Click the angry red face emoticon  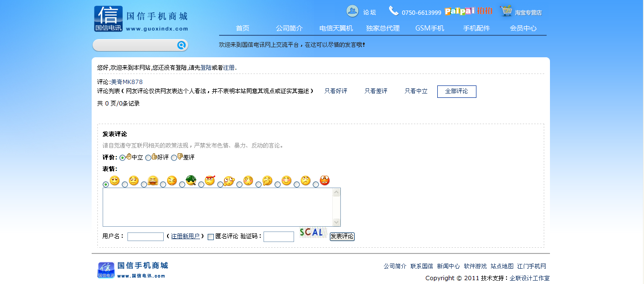click(x=325, y=181)
